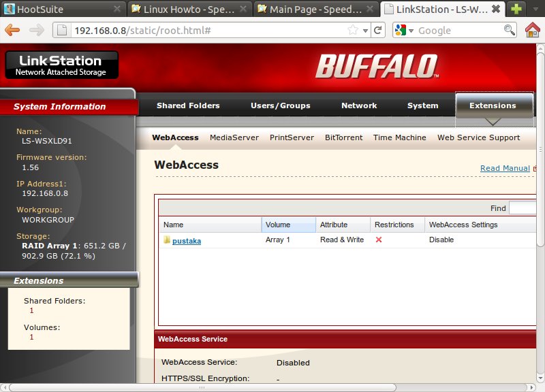
Task: Click the scroll right arrow
Action: click(531, 387)
